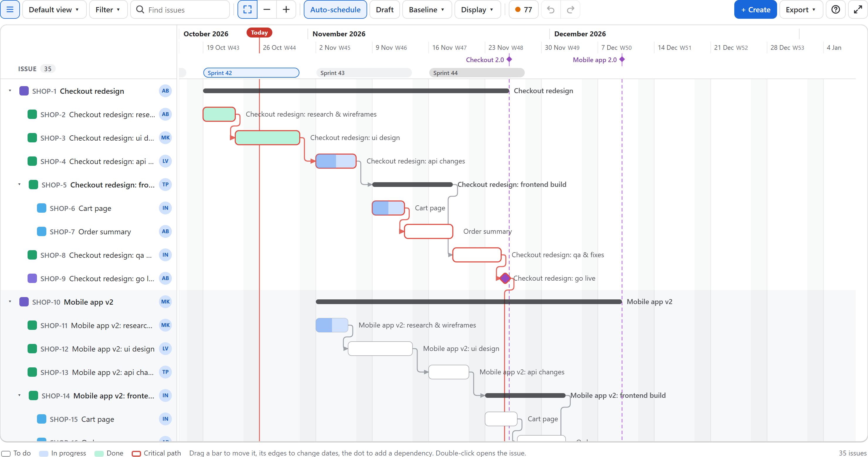Select the SHOP-9 go live row
Image resolution: width=868 pixels, height=457 pixels.
pyautogui.click(x=88, y=278)
